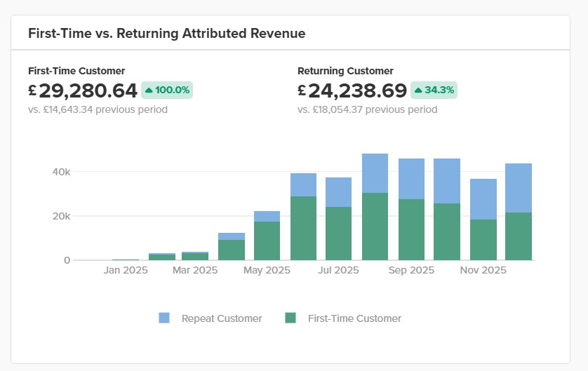588x371 pixels.
Task: Click the 'First-Time vs. Returning Attributed Revenue' card title
Action: pos(166,33)
